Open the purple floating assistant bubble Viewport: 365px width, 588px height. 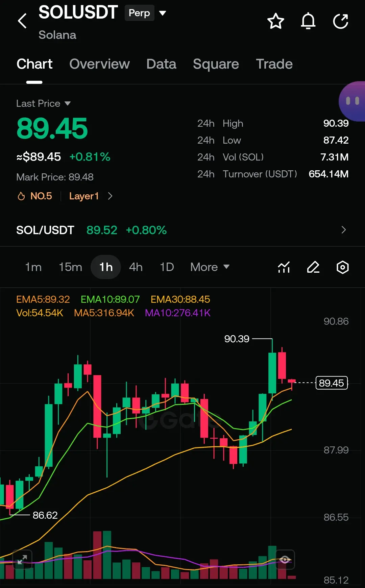[x=352, y=101]
